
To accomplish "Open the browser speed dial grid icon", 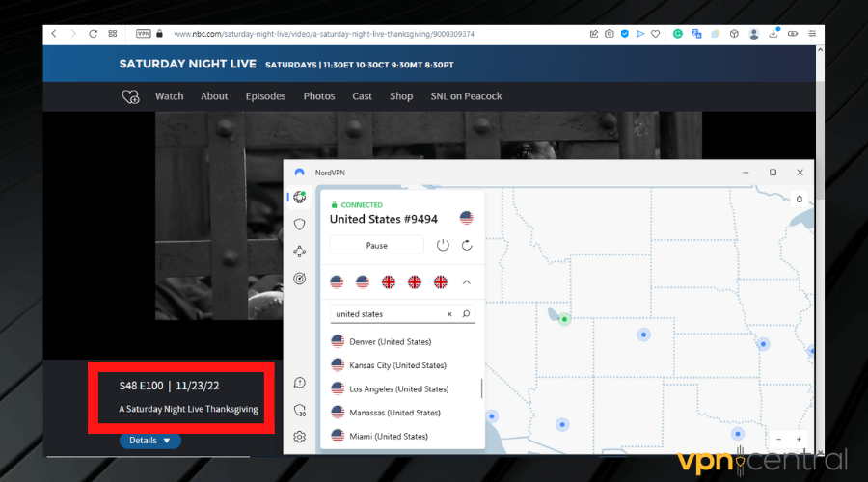I will [x=113, y=34].
